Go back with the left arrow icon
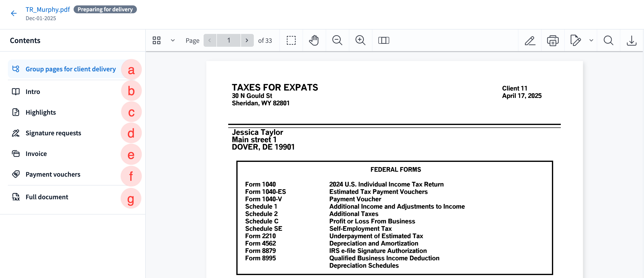The width and height of the screenshot is (644, 278). [x=14, y=13]
